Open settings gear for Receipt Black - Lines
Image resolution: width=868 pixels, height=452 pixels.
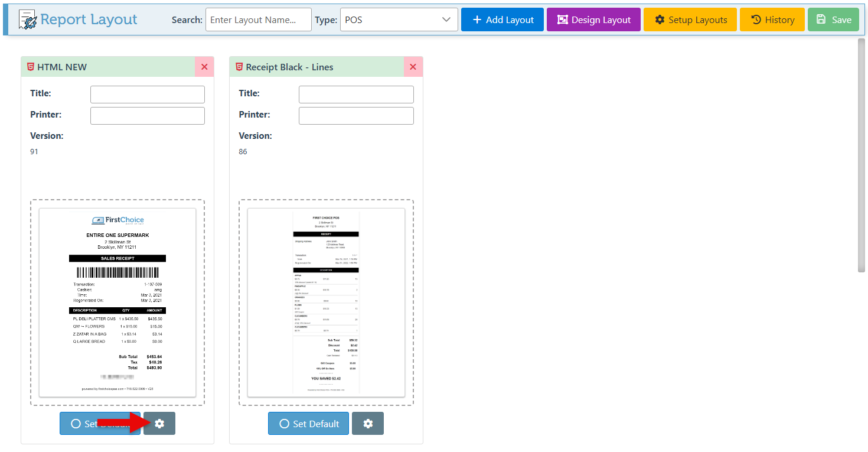pos(368,424)
